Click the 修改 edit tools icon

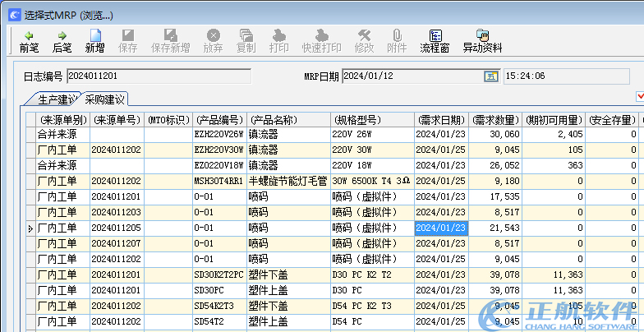pos(365,40)
